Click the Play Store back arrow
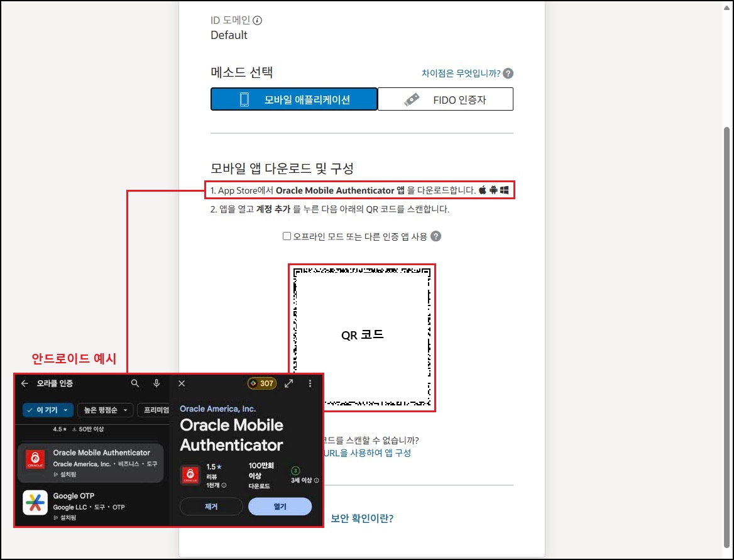This screenshot has width=734, height=560. coord(25,383)
